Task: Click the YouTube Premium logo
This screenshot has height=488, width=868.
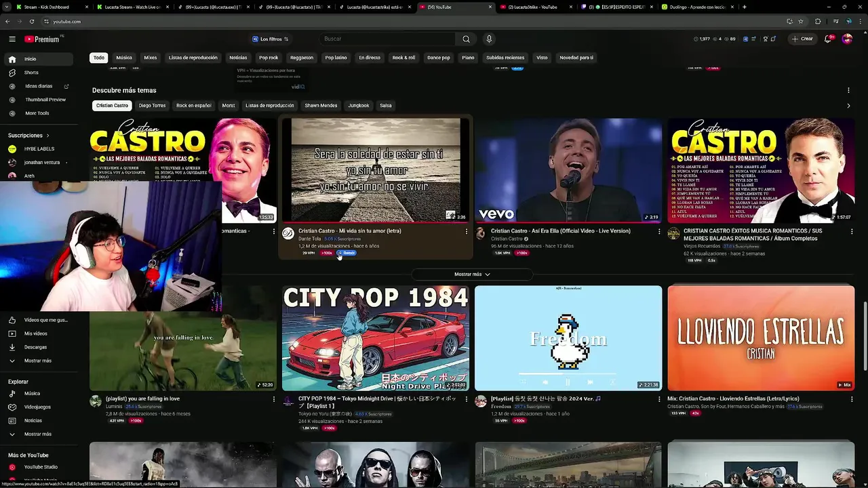Action: 42,39
